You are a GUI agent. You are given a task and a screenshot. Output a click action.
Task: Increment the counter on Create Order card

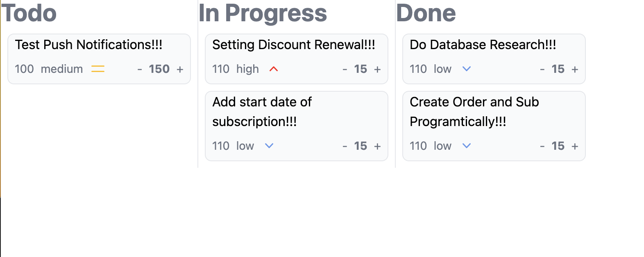click(x=576, y=146)
